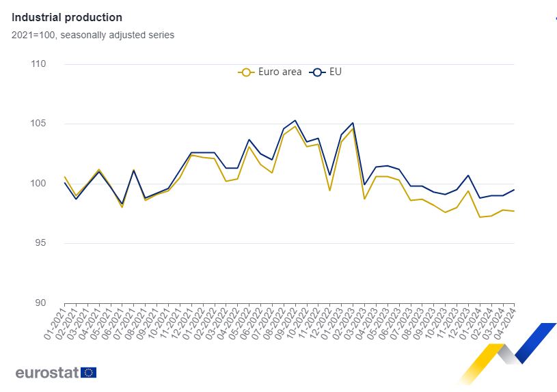Viewport: 557px width, 392px height.
Task: Click the EU flag icon beside eurostat
Action: pos(89,372)
